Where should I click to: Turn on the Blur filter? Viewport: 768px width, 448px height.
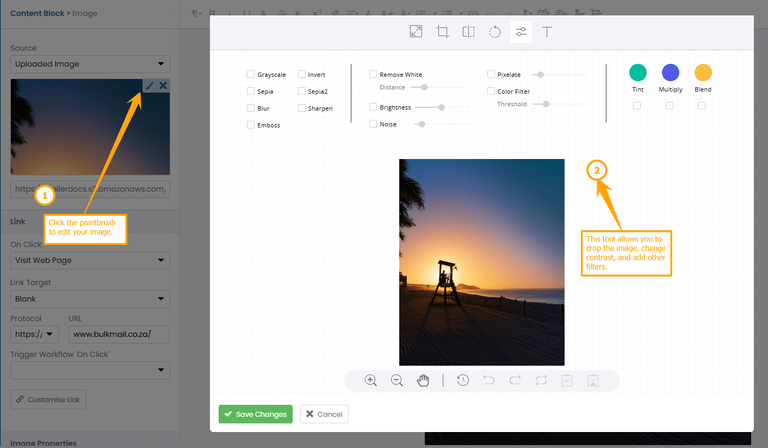tap(251, 108)
